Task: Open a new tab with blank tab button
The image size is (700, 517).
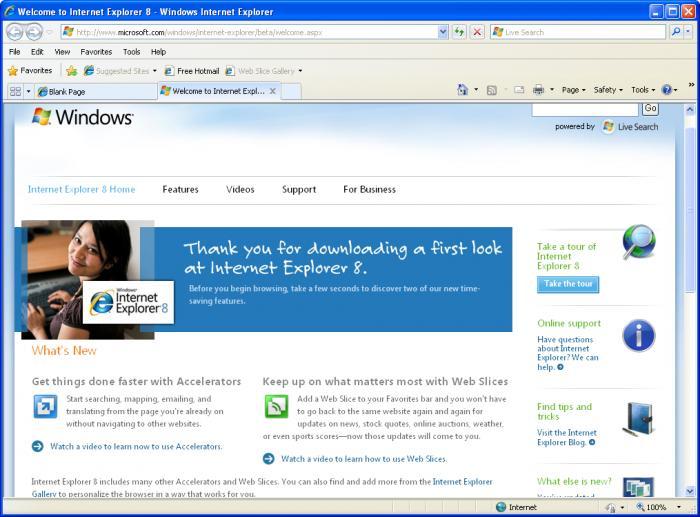Action: [291, 92]
